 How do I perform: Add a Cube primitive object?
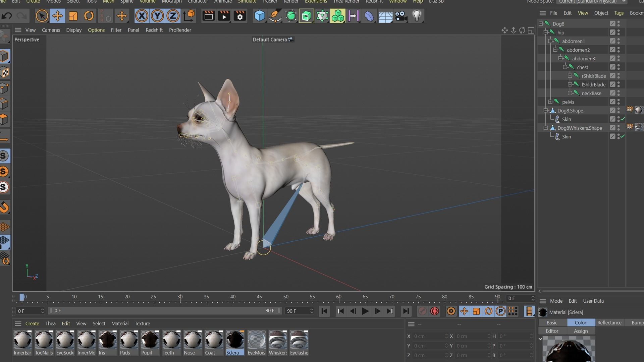(x=260, y=16)
